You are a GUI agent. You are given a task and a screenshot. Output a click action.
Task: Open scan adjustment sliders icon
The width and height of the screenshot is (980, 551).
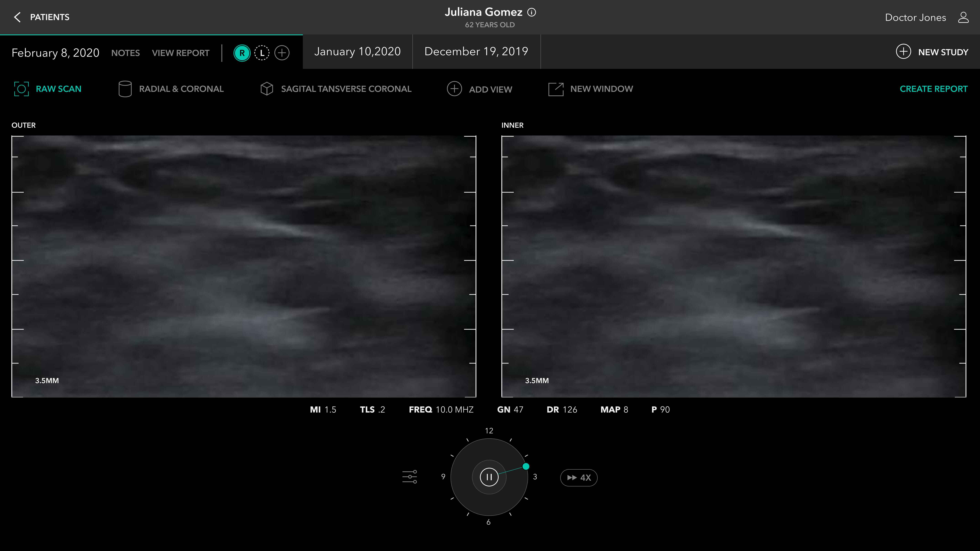409,477
